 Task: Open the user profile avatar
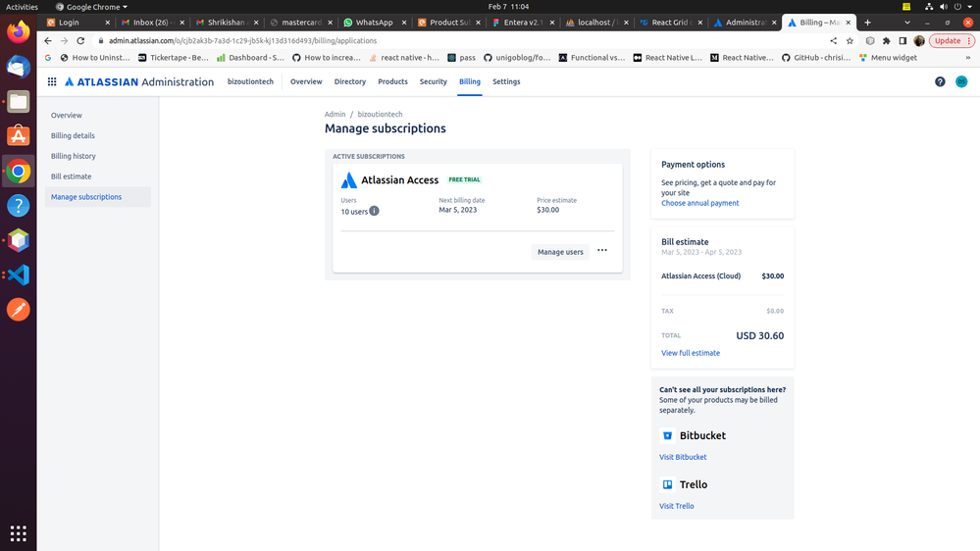click(x=961, y=82)
